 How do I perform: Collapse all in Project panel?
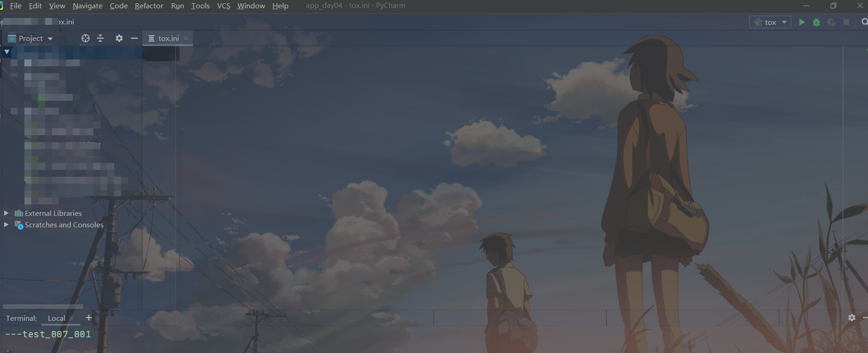click(100, 38)
